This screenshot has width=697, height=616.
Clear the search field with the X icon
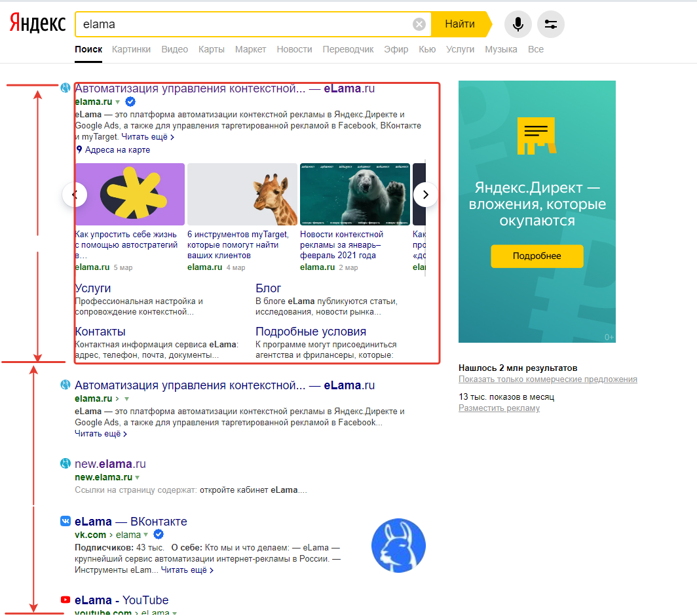[419, 24]
